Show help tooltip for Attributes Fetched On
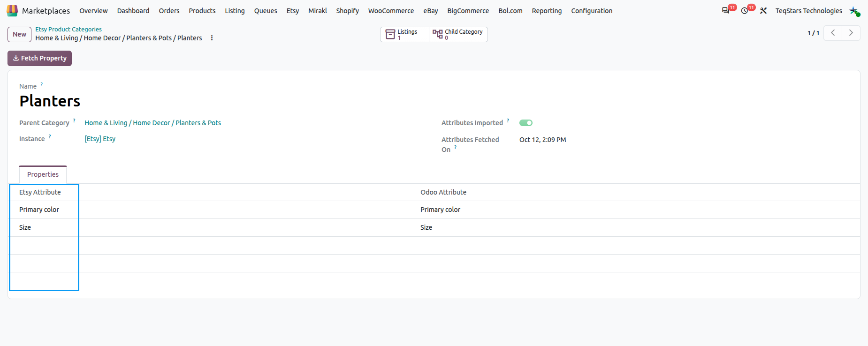Image resolution: width=868 pixels, height=346 pixels. pyautogui.click(x=455, y=148)
